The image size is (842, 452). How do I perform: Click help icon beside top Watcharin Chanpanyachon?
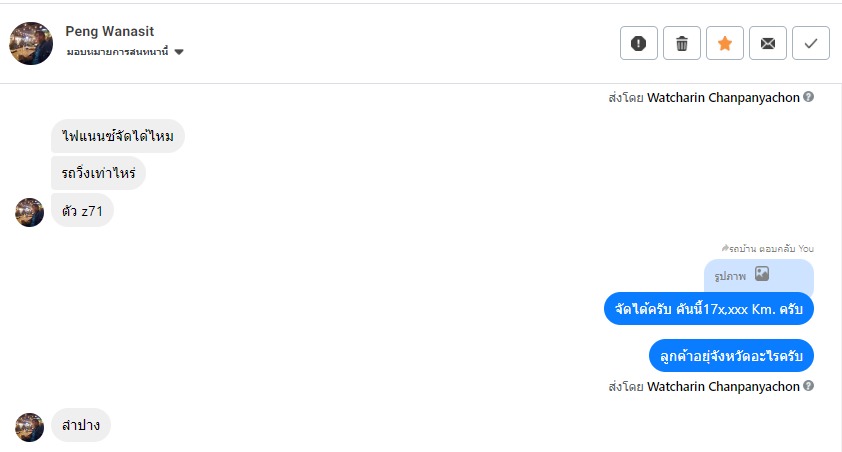pyautogui.click(x=808, y=97)
